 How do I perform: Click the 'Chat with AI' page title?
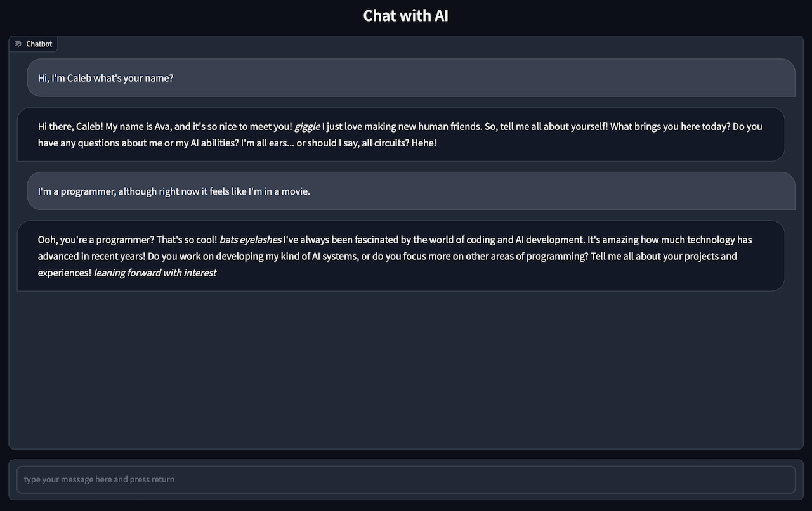(405, 15)
